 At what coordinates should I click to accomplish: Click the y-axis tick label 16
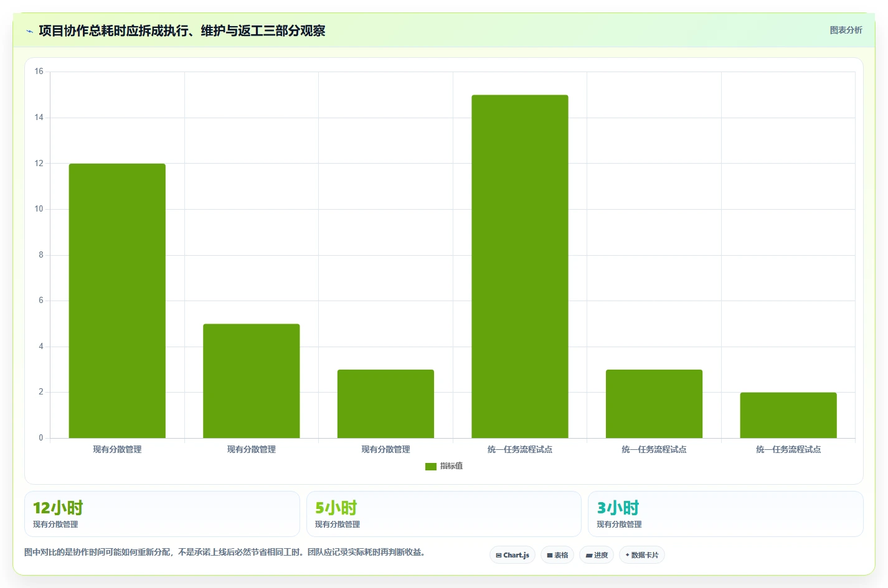click(39, 72)
